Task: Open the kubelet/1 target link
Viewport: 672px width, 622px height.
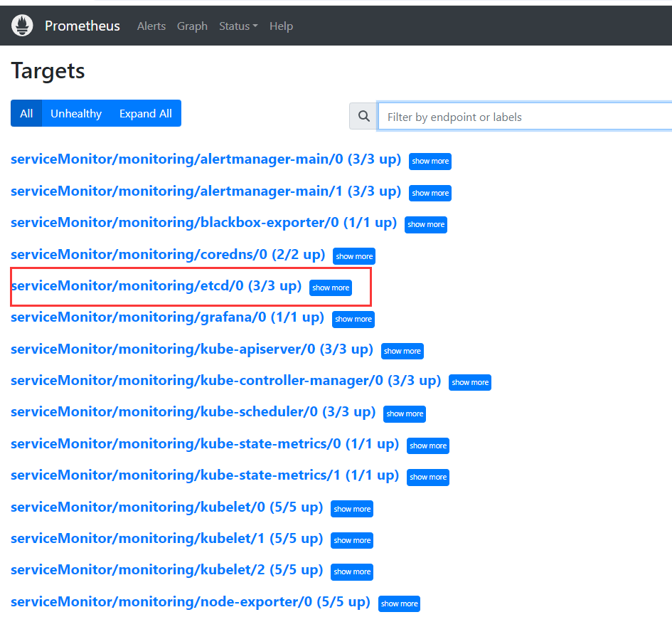Action: 166,538
